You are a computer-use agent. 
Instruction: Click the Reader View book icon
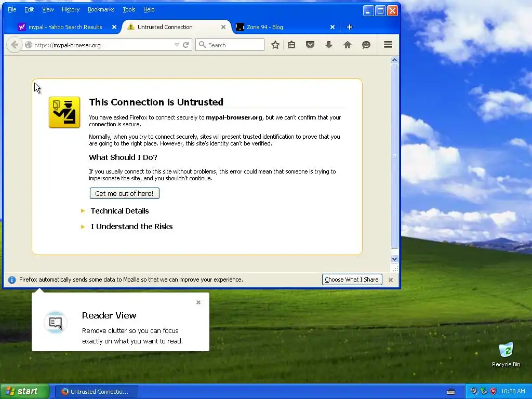point(56,322)
